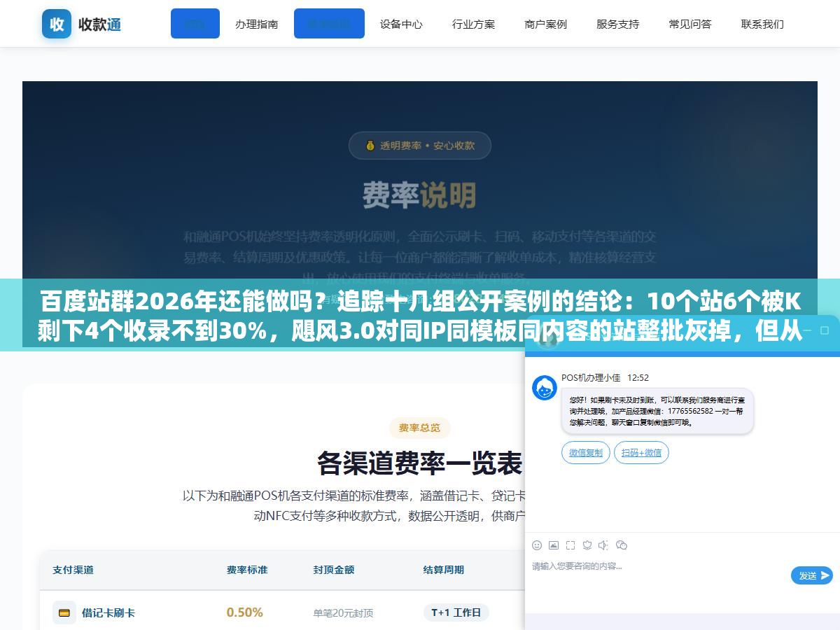Click the rating flower icon in chat
840x630 pixels.
click(x=587, y=545)
